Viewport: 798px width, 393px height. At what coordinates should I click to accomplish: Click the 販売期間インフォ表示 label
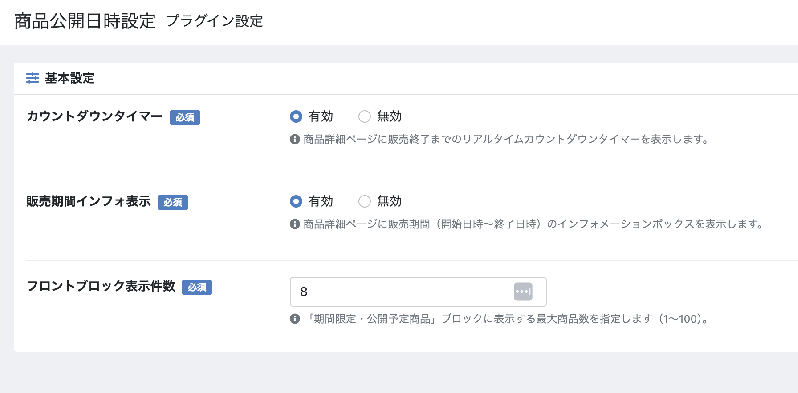coord(89,202)
